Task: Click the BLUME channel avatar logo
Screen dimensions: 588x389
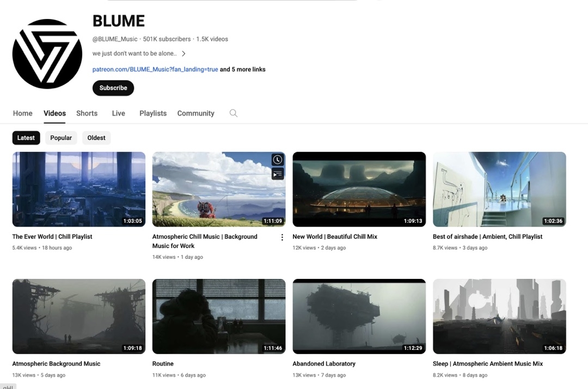Action: click(x=47, y=54)
